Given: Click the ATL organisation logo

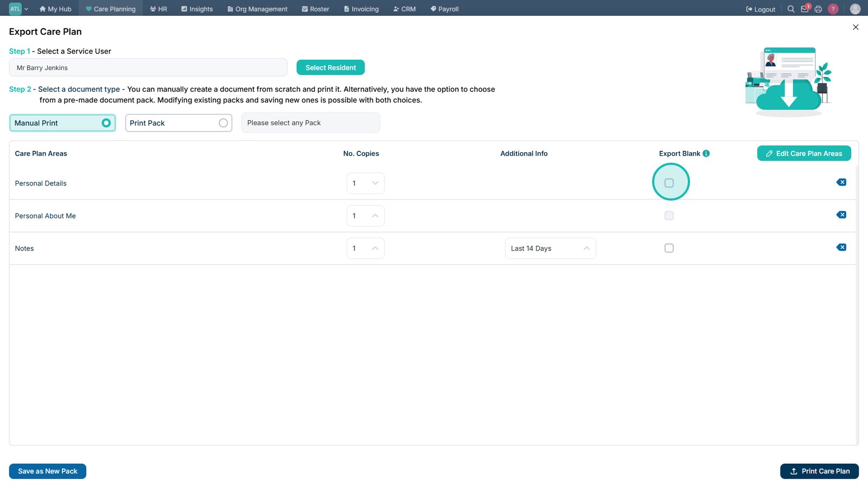Looking at the screenshot, I should coord(15,9).
